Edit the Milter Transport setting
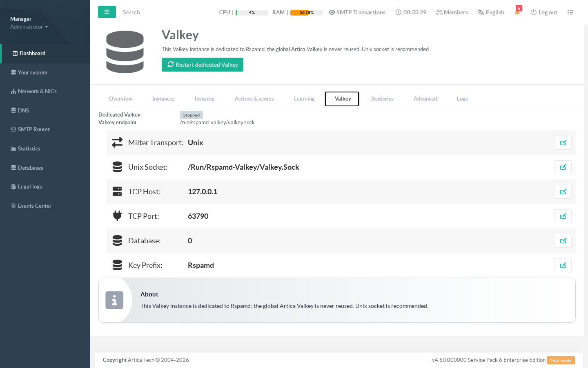This screenshot has height=368, width=588. coord(563,143)
